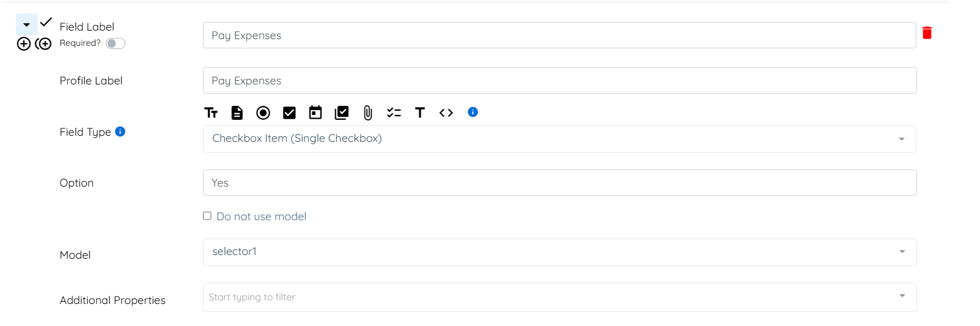Expand the Additional Properties filter dropdown
This screenshot has width=980, height=326.
click(559, 297)
